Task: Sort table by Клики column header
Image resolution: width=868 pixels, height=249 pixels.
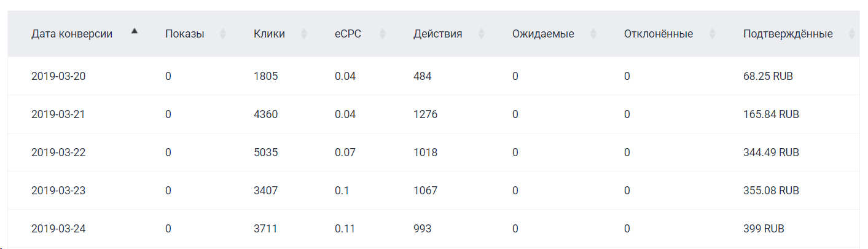Action: click(x=269, y=34)
